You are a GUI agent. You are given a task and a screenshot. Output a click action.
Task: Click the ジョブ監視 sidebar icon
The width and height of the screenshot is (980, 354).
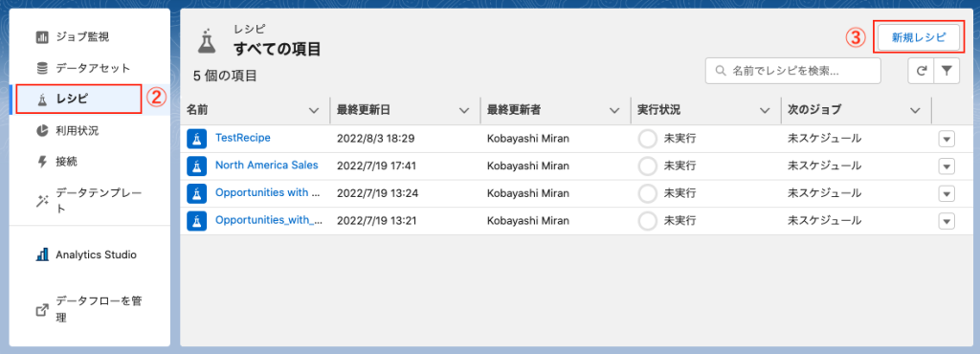click(42, 37)
